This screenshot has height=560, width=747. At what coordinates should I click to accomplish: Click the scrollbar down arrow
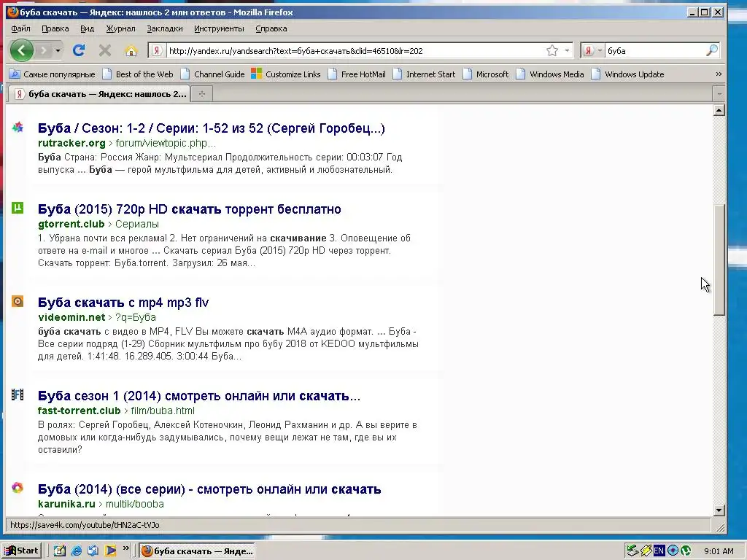(719, 510)
